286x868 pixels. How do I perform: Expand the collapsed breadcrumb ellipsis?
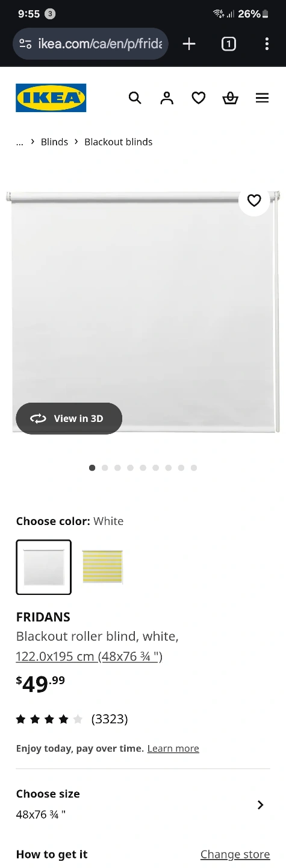click(x=20, y=142)
